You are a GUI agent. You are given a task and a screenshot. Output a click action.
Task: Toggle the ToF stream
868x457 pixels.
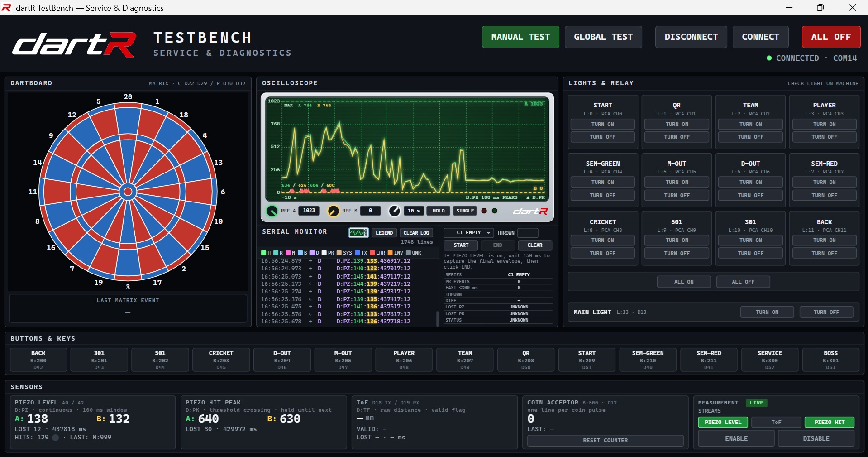[x=777, y=422]
